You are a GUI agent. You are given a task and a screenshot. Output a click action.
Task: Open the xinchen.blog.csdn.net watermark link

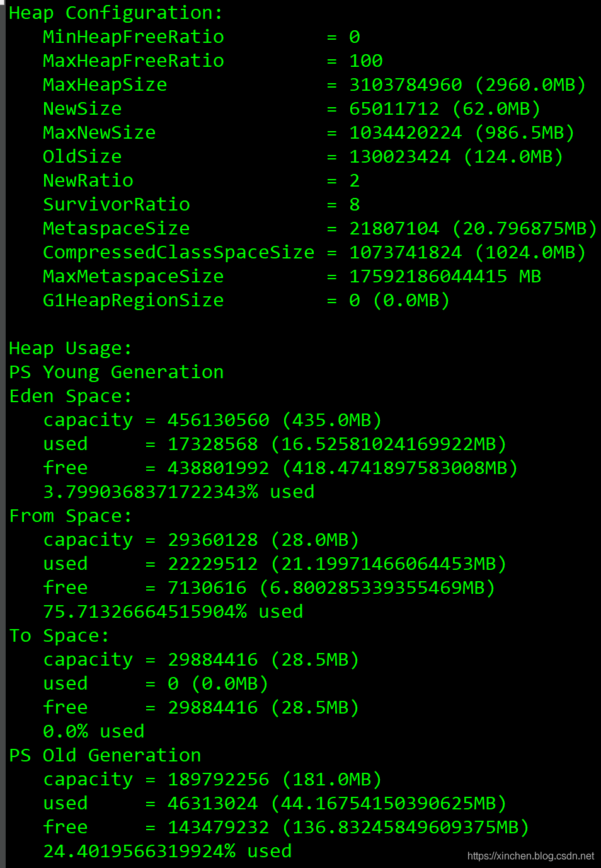coord(530,856)
